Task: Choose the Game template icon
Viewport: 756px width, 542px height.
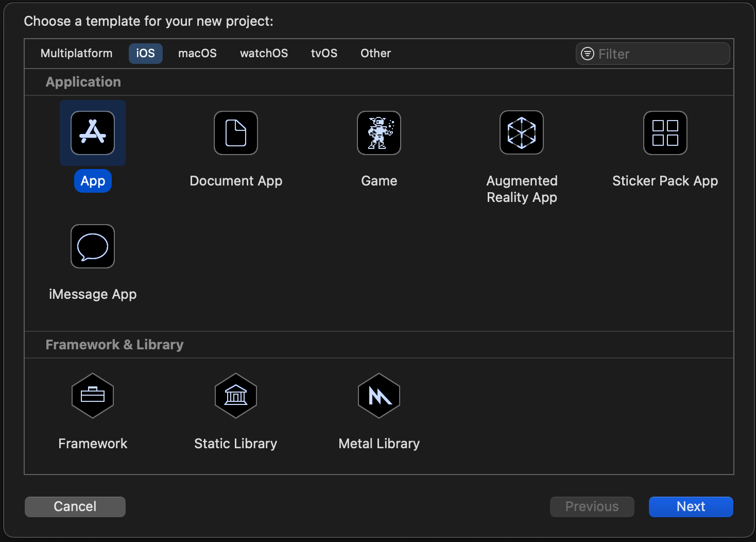Action: tap(379, 133)
